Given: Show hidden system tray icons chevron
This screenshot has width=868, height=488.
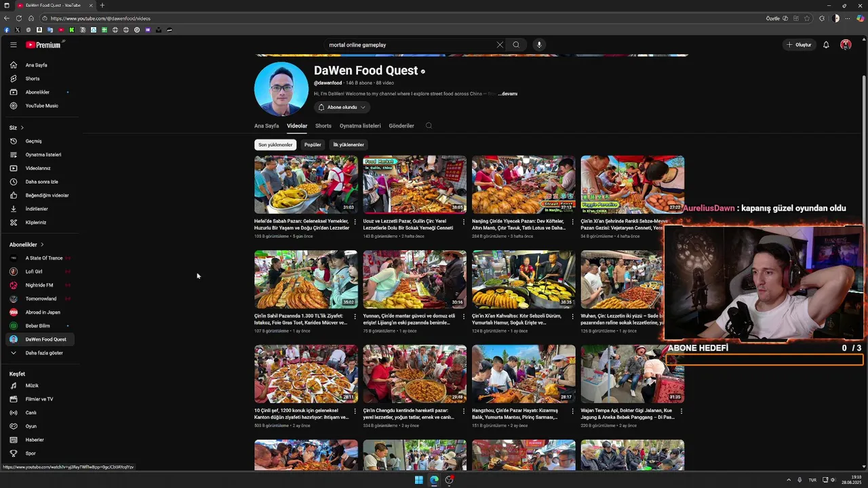Looking at the screenshot, I should pos(788,480).
